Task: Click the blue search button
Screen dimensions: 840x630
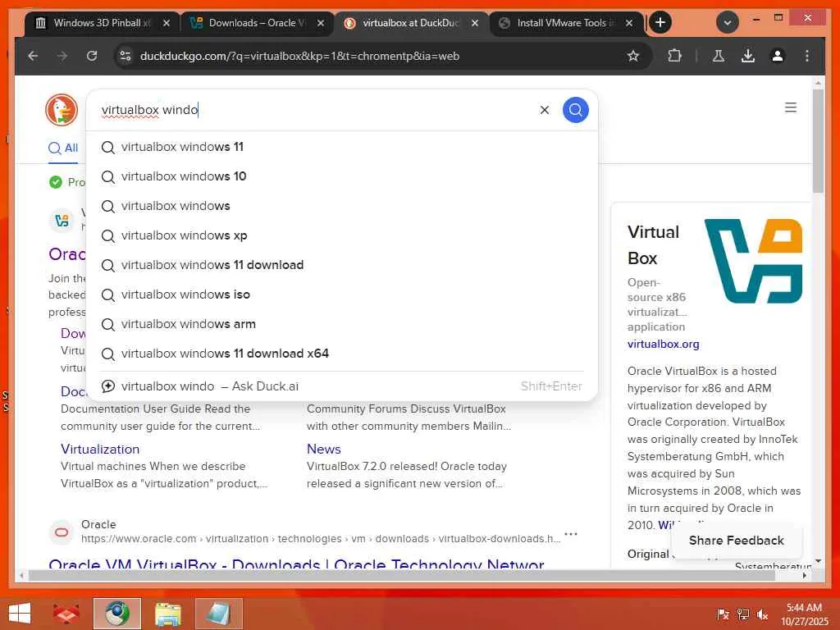Action: click(x=575, y=110)
